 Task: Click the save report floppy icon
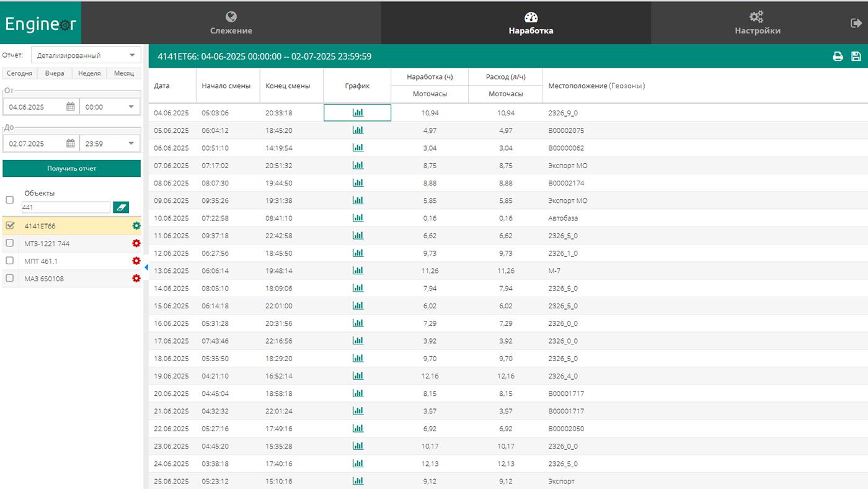[856, 56]
